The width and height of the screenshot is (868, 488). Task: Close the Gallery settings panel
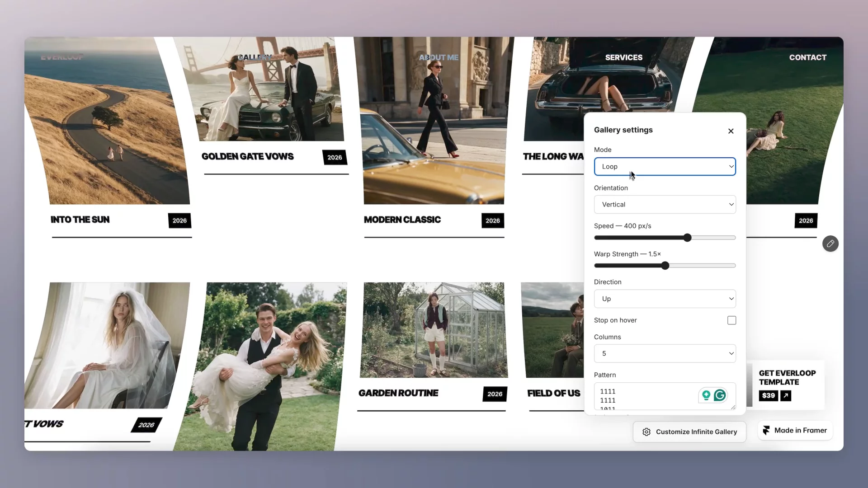point(731,131)
